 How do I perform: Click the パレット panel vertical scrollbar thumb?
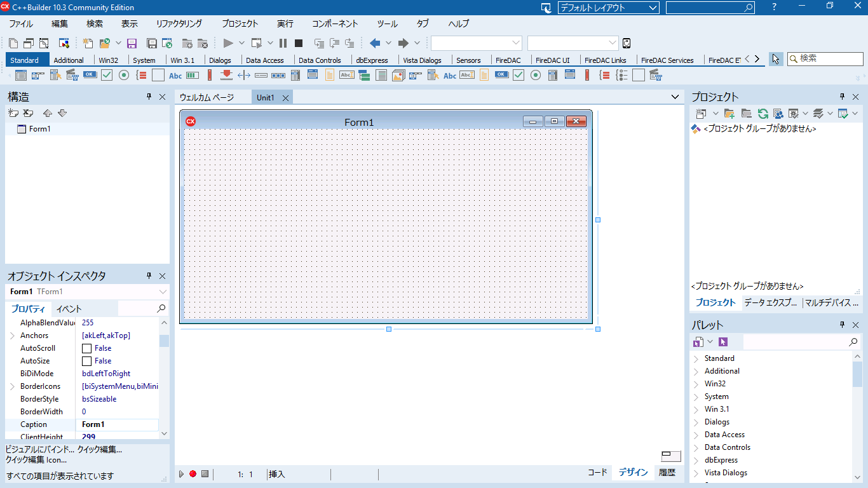(857, 375)
